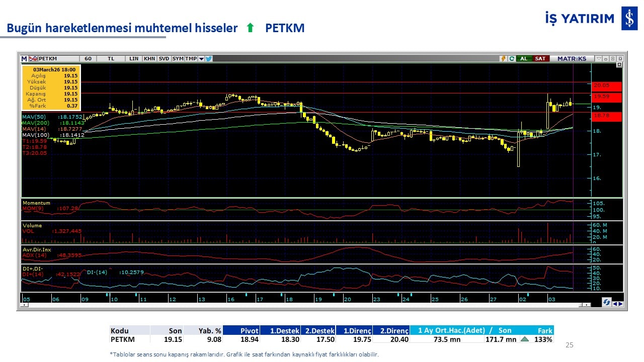Open dropdown arrow next to TMP

tap(201, 58)
